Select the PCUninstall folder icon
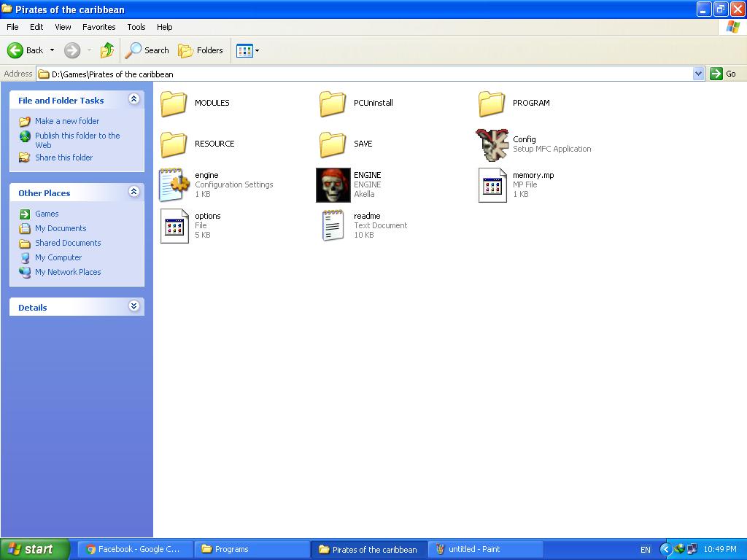 [x=333, y=104]
